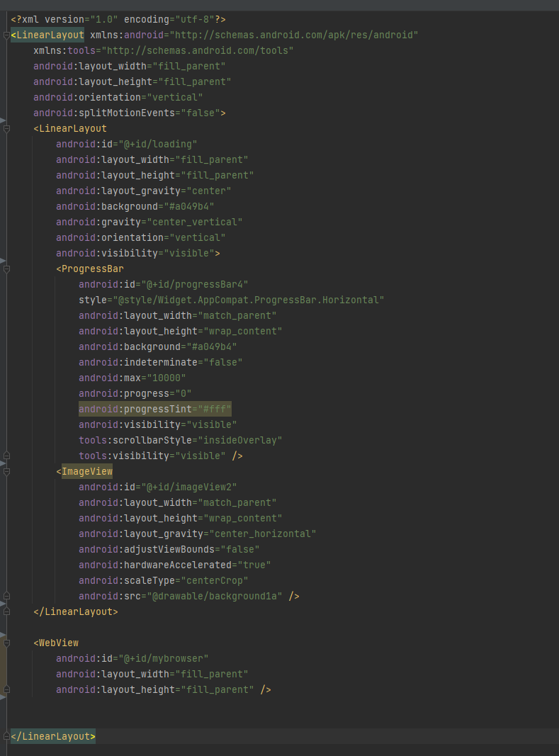
Task: Click the android:scaleType="centerCrop" line
Action: 164,580
